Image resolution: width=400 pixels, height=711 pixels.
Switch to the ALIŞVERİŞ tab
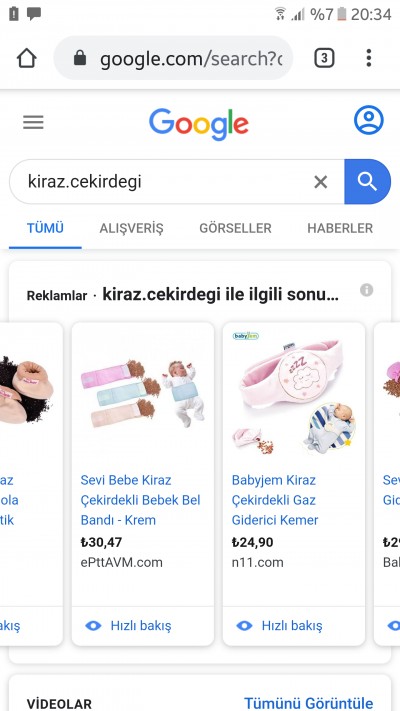coord(131,228)
